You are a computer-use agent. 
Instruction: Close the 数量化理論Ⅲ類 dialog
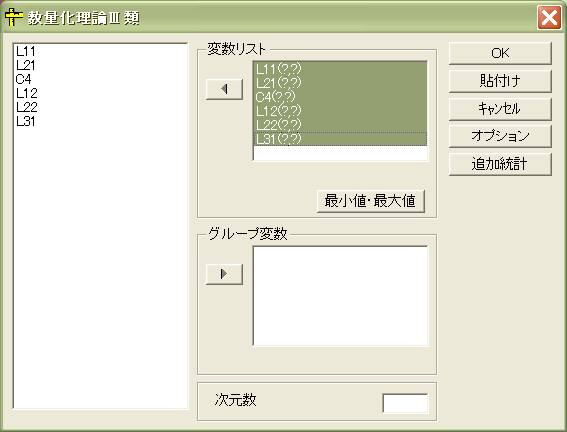[x=549, y=17]
